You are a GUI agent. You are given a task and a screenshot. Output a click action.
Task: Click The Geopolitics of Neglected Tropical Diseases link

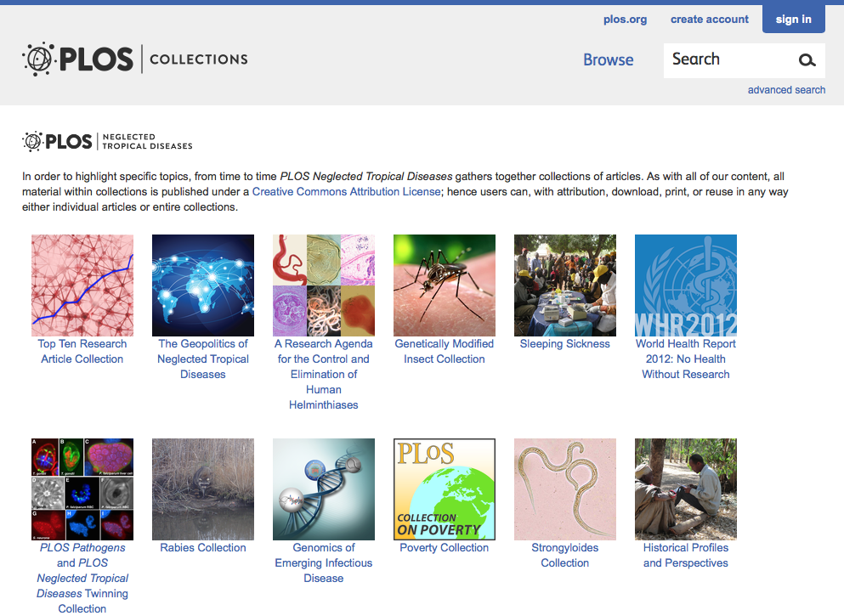point(203,359)
